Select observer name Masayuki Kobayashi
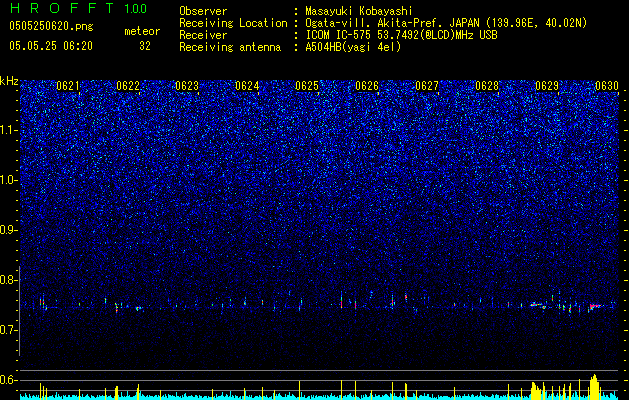The height and width of the screenshot is (400, 629). tap(359, 11)
